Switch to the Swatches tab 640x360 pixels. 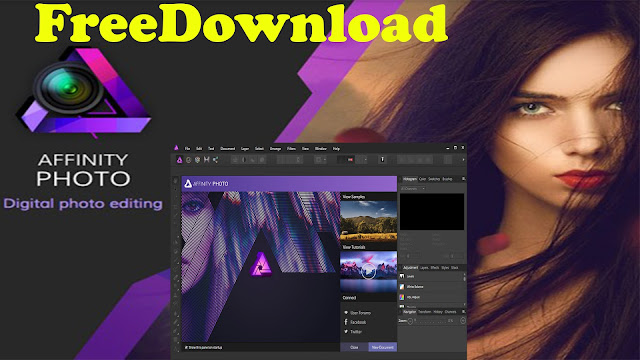tap(434, 179)
